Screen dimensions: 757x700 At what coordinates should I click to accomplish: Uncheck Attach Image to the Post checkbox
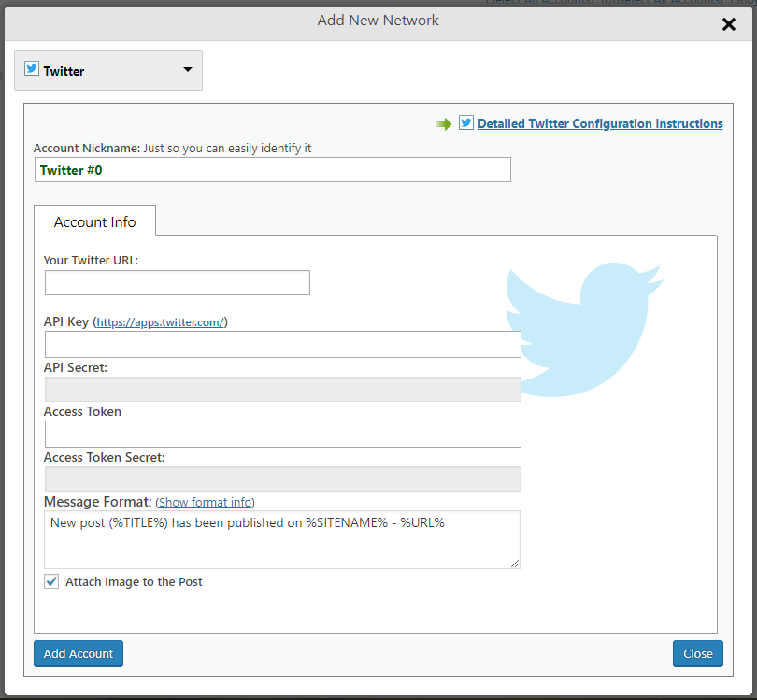pos(51,581)
